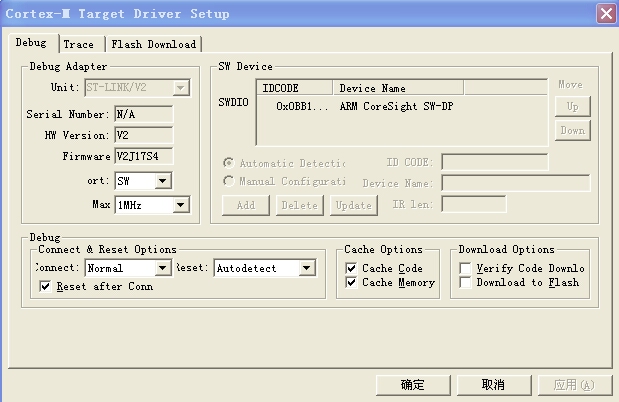The image size is (619, 402).
Task: Click the Move Down button
Action: [572, 131]
